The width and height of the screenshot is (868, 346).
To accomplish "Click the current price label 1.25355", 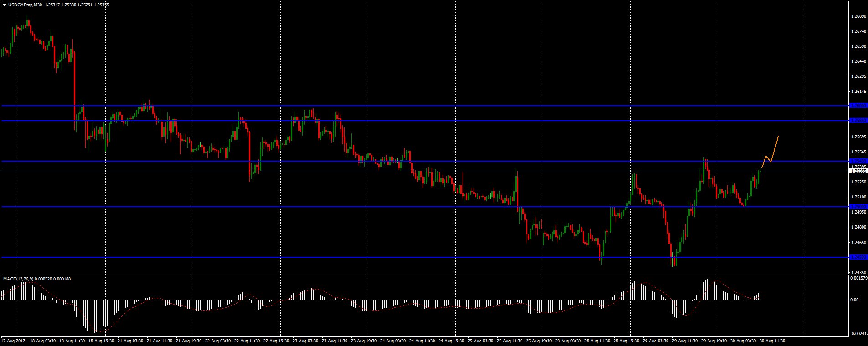I will pyautogui.click(x=858, y=171).
